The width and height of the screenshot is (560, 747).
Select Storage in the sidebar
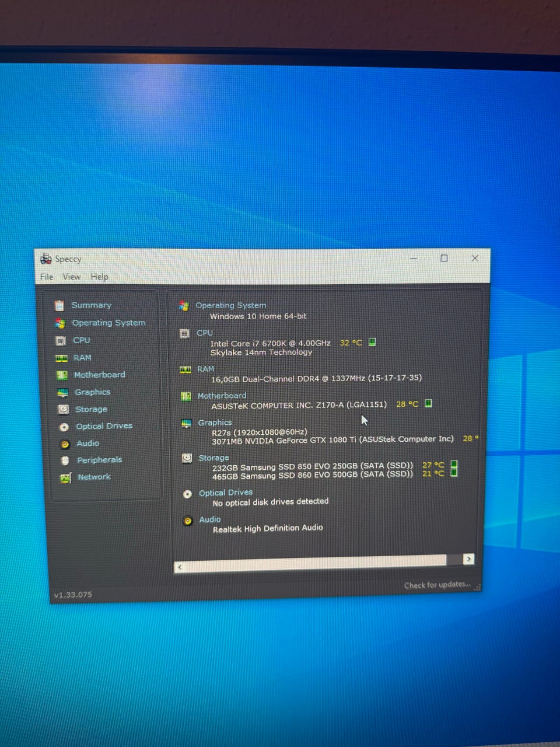pyautogui.click(x=91, y=410)
